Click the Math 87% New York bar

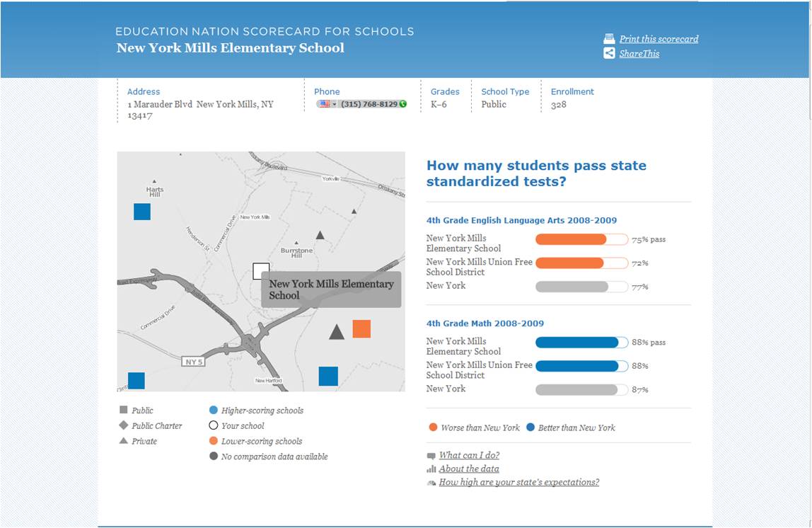581,390
